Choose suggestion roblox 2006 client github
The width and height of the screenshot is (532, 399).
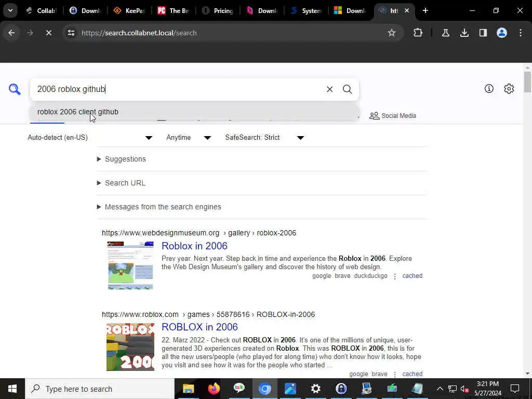(195, 112)
